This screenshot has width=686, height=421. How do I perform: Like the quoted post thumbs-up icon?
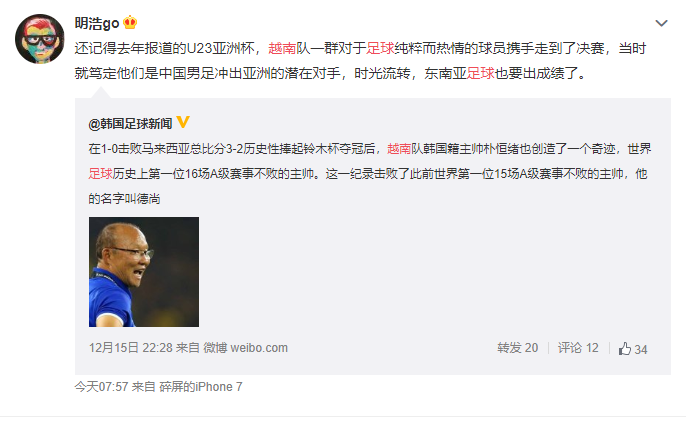pos(625,349)
